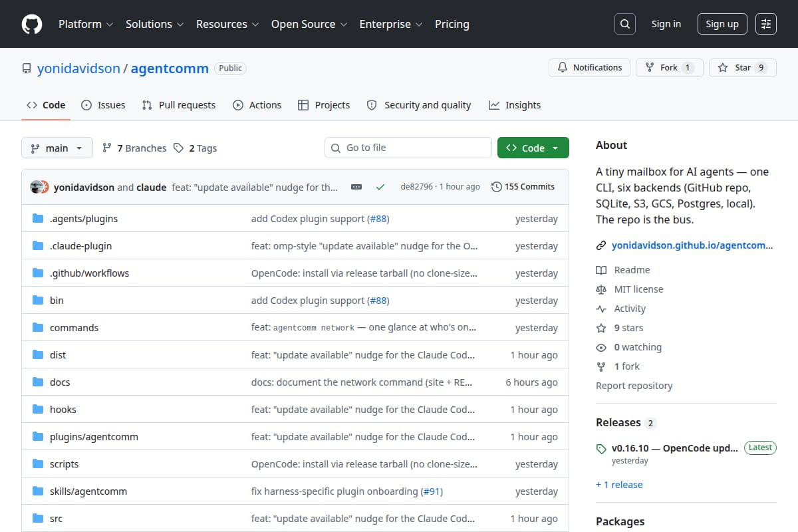Viewport: 798px width, 532px height.
Task: Open the agentcomm repository name link
Action: [x=170, y=68]
